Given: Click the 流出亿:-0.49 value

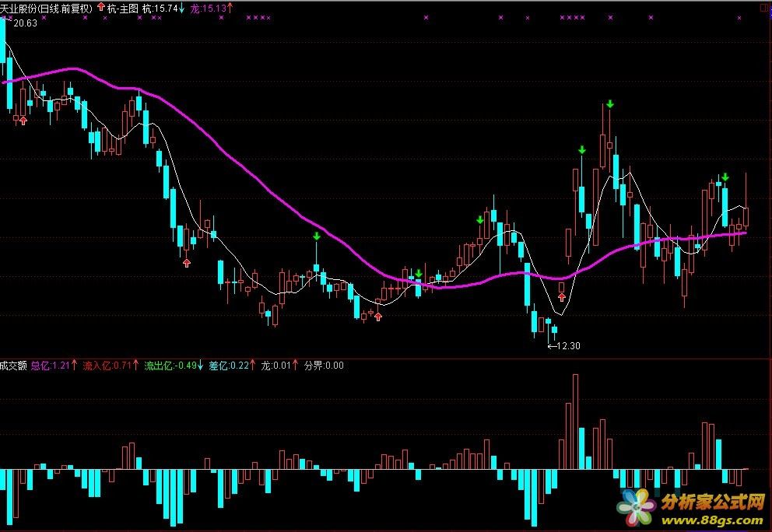Looking at the screenshot, I should click(x=170, y=366).
